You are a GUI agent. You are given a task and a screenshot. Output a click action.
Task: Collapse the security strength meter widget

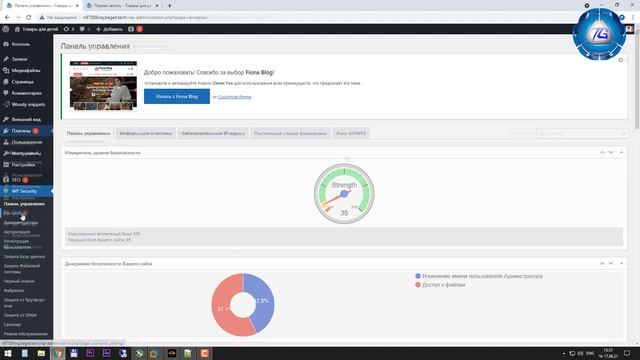pos(621,152)
